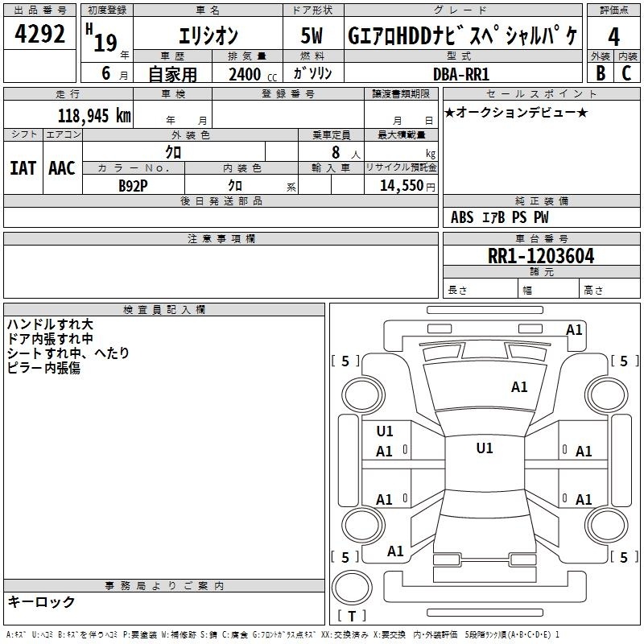The width and height of the screenshot is (644, 644).
Task: Click the lot number 4292
Action: click(40, 35)
